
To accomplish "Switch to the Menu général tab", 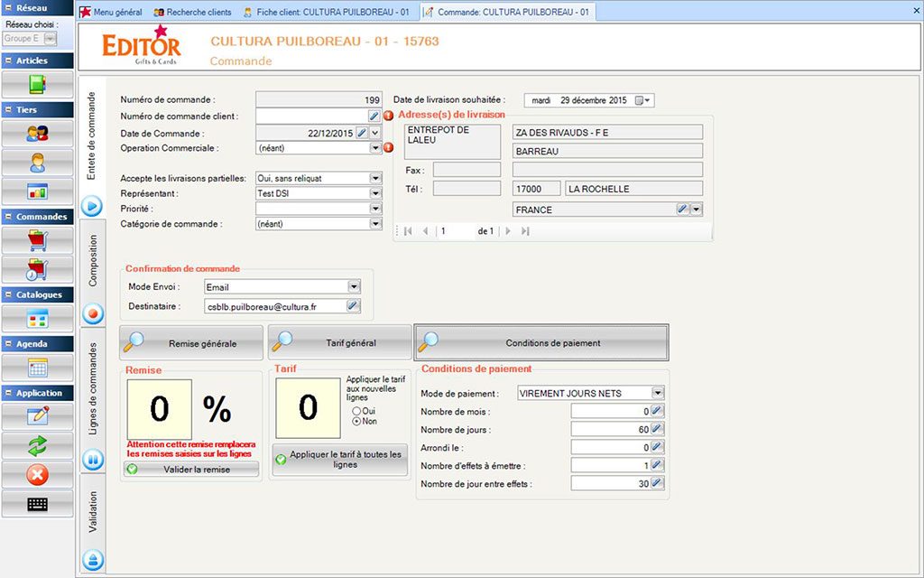I will 111,13.
